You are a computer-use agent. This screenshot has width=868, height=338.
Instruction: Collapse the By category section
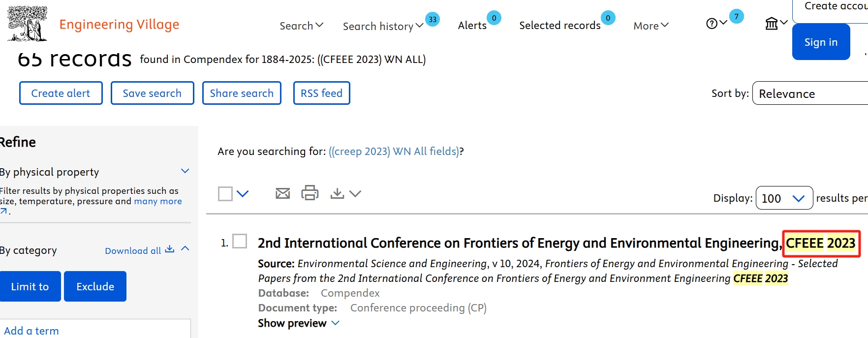click(x=186, y=248)
